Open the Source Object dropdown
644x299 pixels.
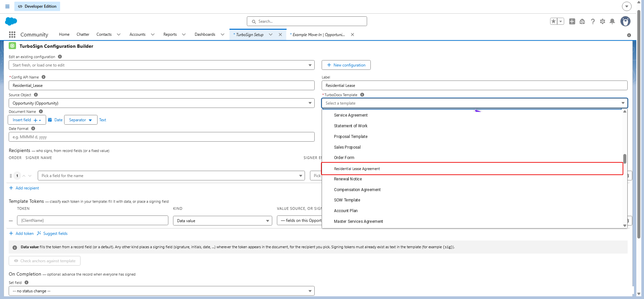tap(162, 103)
